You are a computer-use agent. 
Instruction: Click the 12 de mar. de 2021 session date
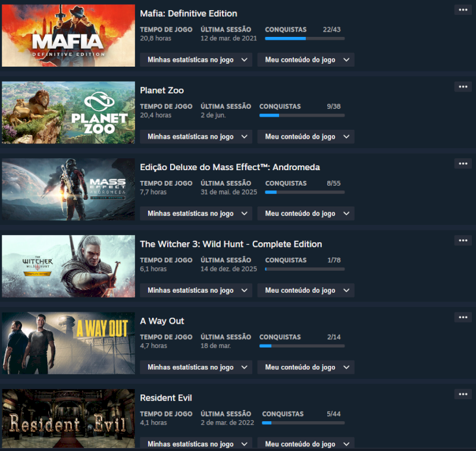(x=228, y=38)
